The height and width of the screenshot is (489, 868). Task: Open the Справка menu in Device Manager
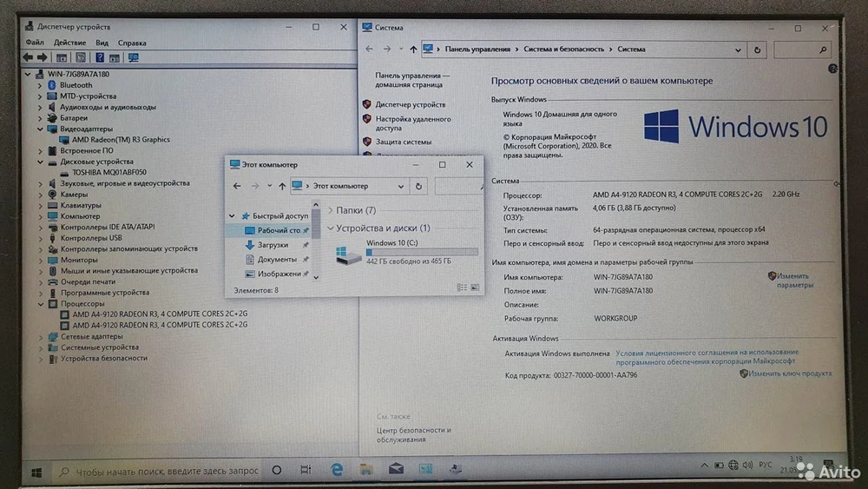[132, 42]
